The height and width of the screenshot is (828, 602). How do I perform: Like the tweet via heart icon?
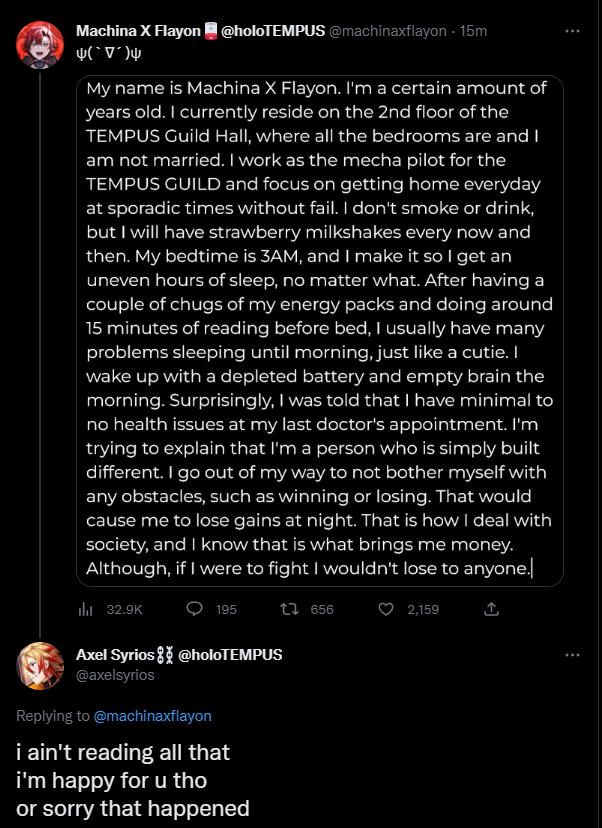pos(386,608)
